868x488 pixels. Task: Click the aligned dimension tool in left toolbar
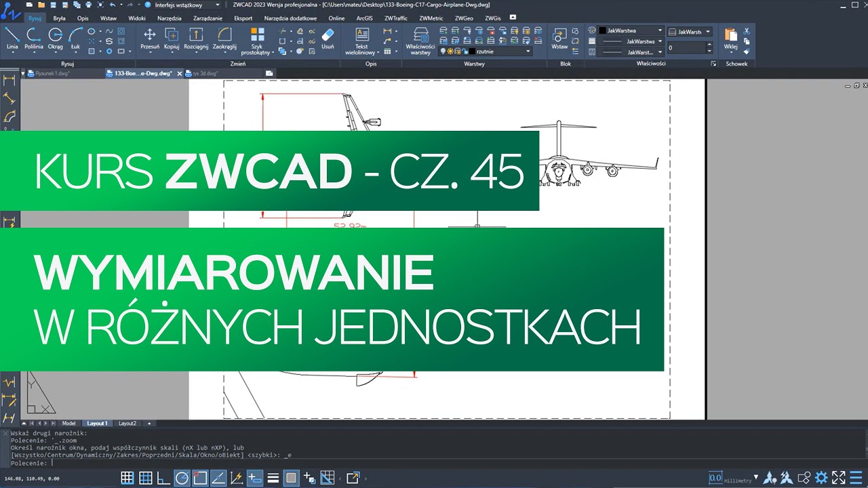point(9,98)
